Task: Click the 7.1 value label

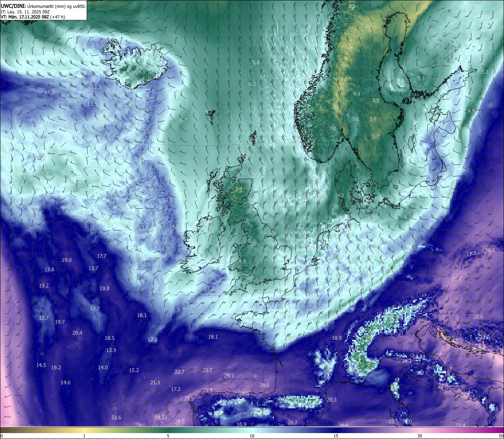Action: [356, 119]
